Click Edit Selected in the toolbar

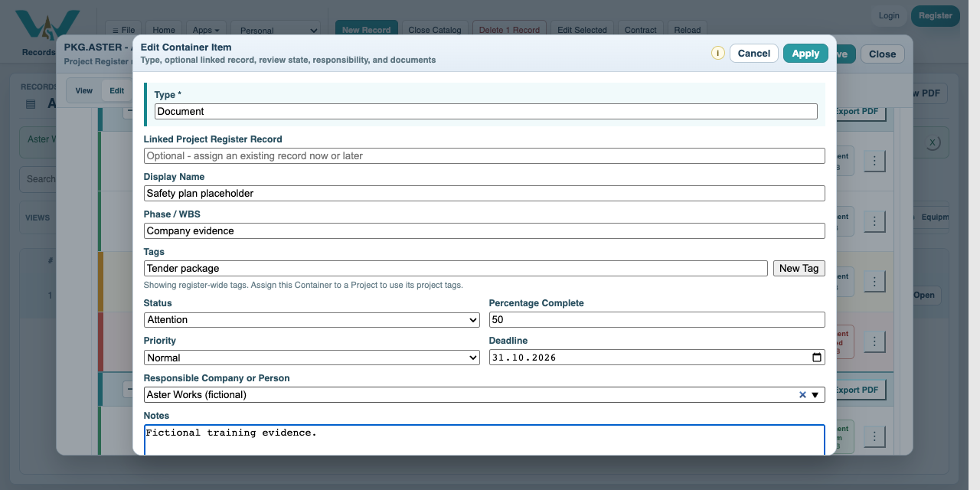pos(582,31)
